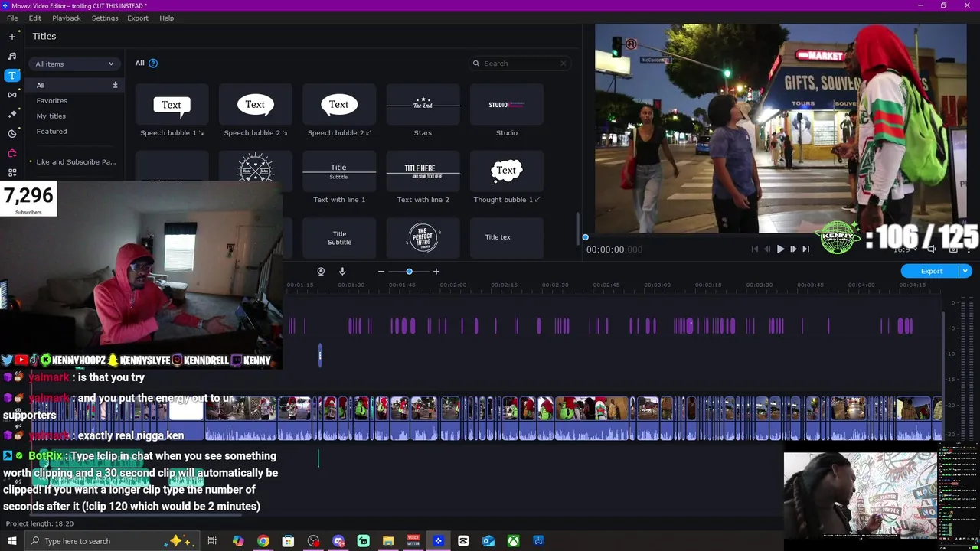
Task: Skip to the previous clip in preview
Action: click(x=755, y=249)
